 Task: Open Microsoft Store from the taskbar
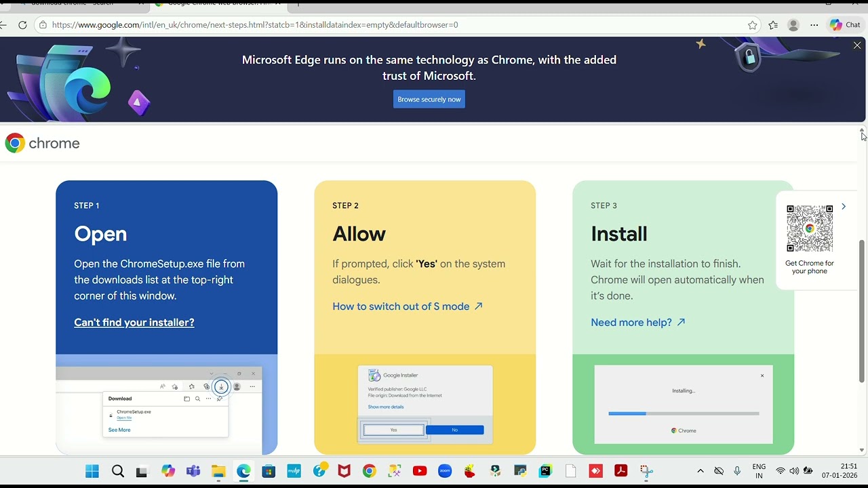coord(269,471)
